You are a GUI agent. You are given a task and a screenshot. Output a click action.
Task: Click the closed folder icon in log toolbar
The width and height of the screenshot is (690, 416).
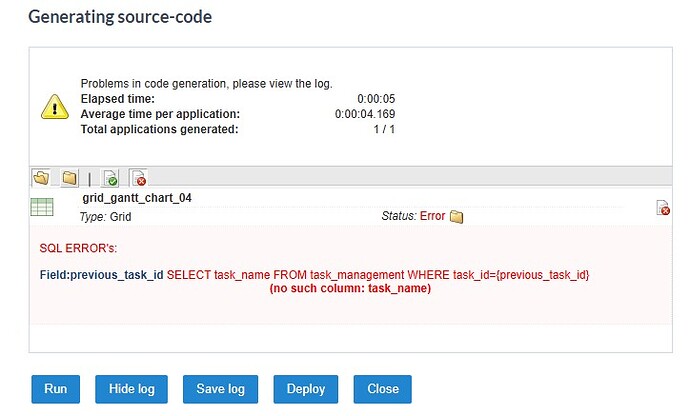(x=70, y=178)
